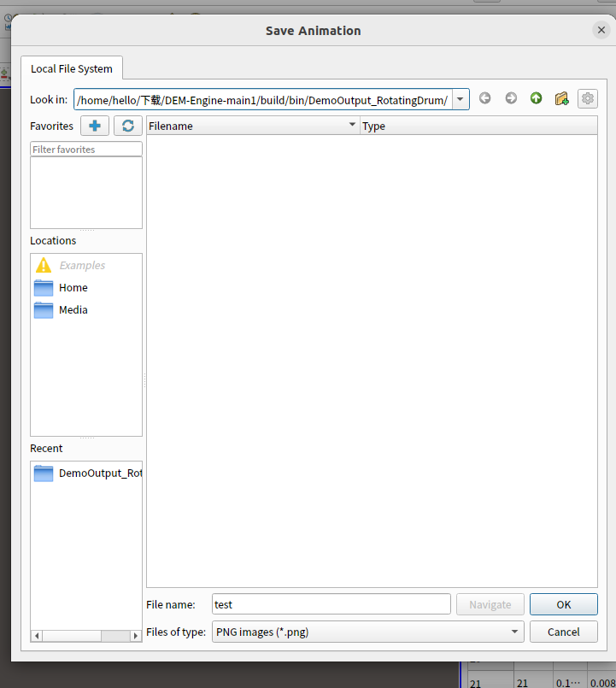Click the File name text field
616x688 pixels.
tap(331, 604)
